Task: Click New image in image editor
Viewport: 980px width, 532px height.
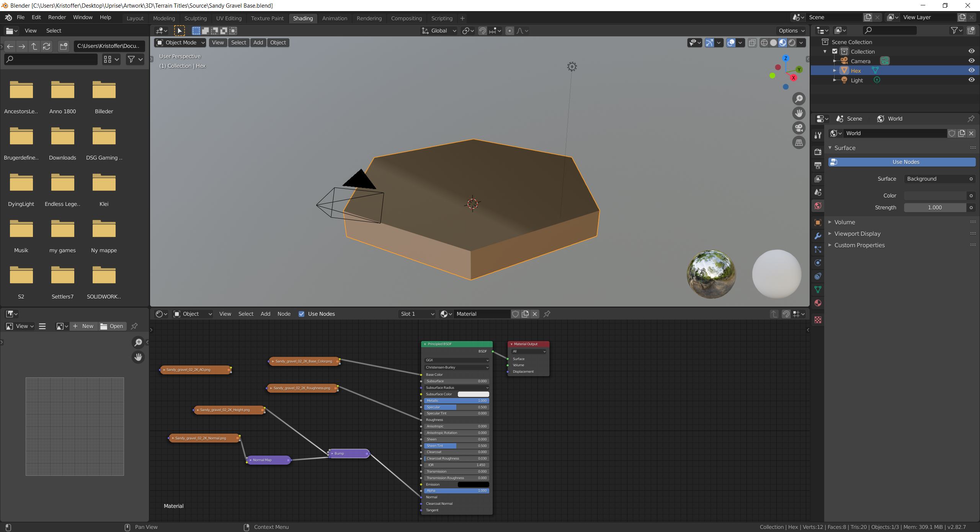Action: [84, 326]
